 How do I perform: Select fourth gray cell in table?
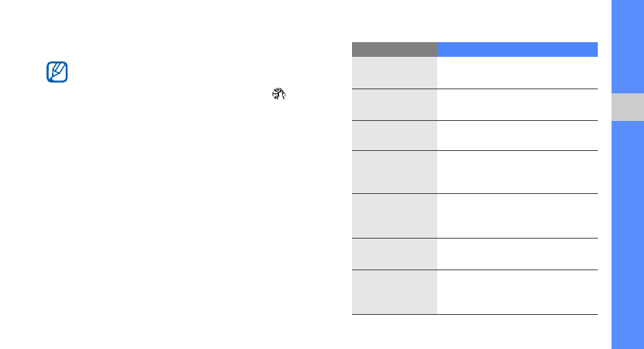click(x=394, y=172)
